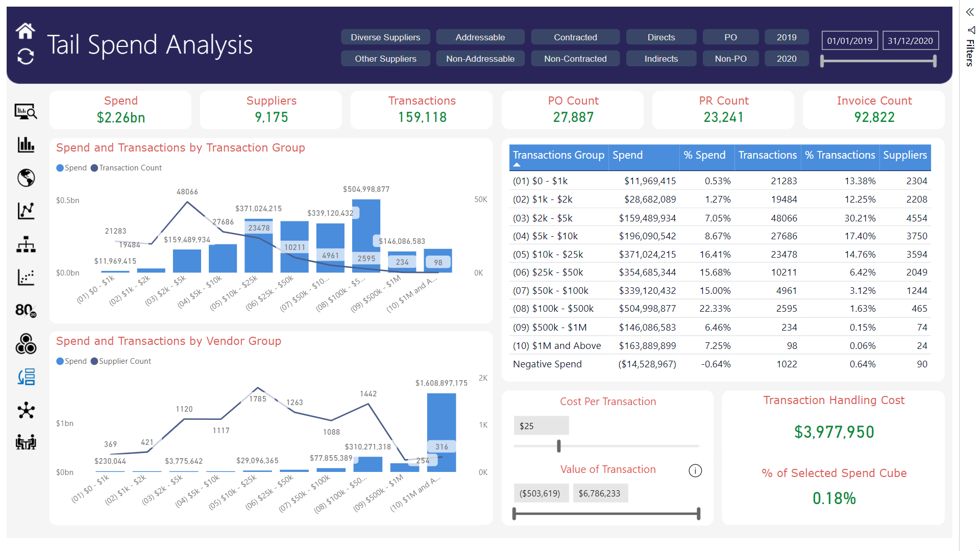The image size is (980, 551).
Task: Open the scatter plot page icon
Action: [26, 277]
